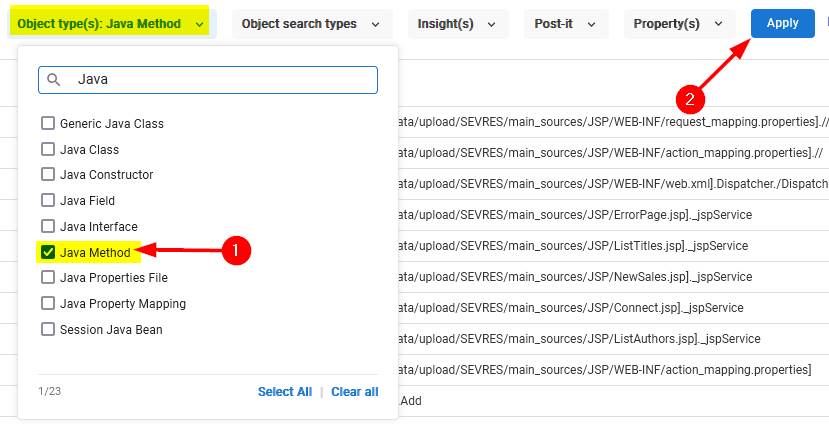Tick the Java Constructor checkbox
Viewport: 829px width, 424px height.
click(x=48, y=175)
